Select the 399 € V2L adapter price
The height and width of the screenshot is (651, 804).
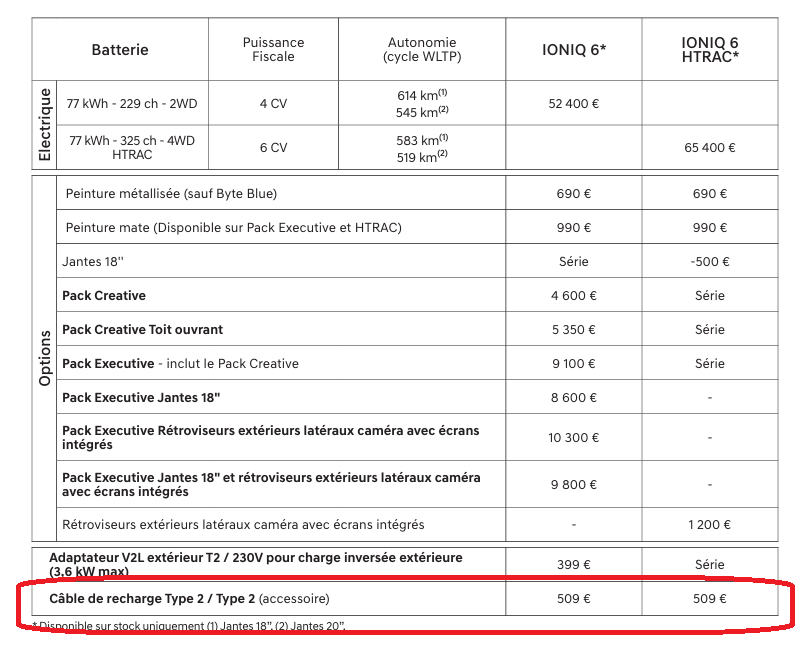point(574,565)
